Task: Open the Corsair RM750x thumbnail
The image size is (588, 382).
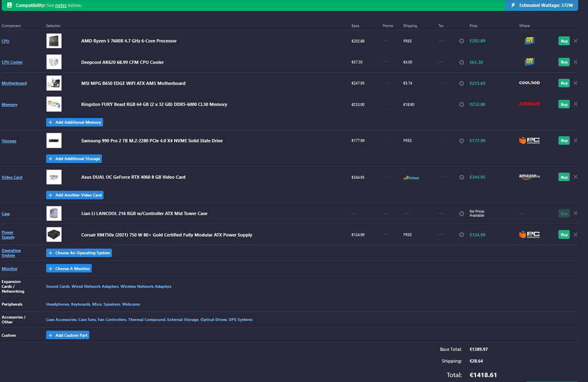Action: (54, 235)
